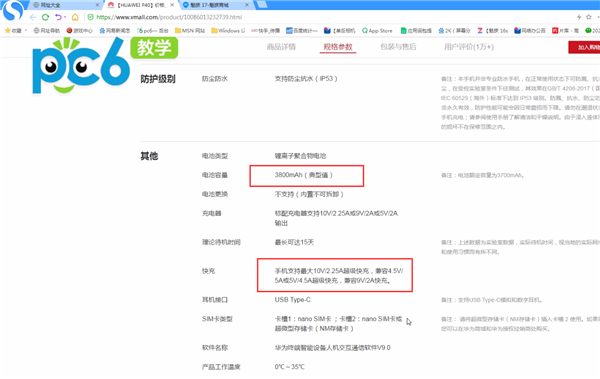
Task: Click the 其他 section heading
Action: (x=149, y=156)
